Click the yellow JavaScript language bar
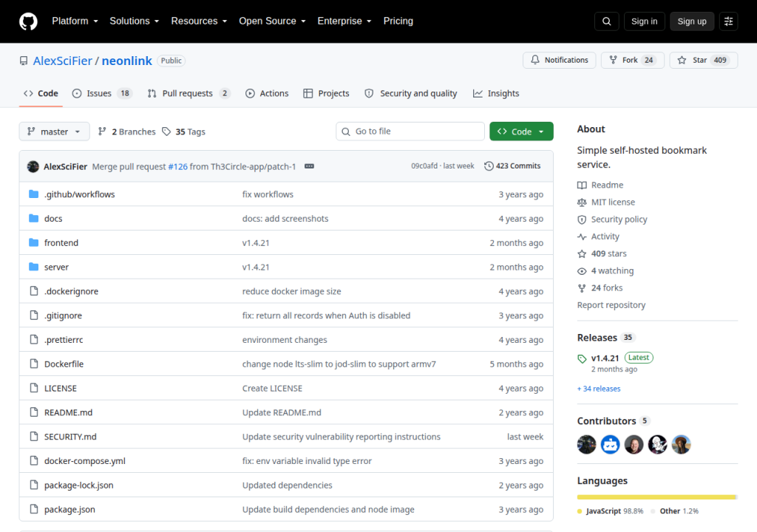This screenshot has height=532, width=757. [656, 497]
